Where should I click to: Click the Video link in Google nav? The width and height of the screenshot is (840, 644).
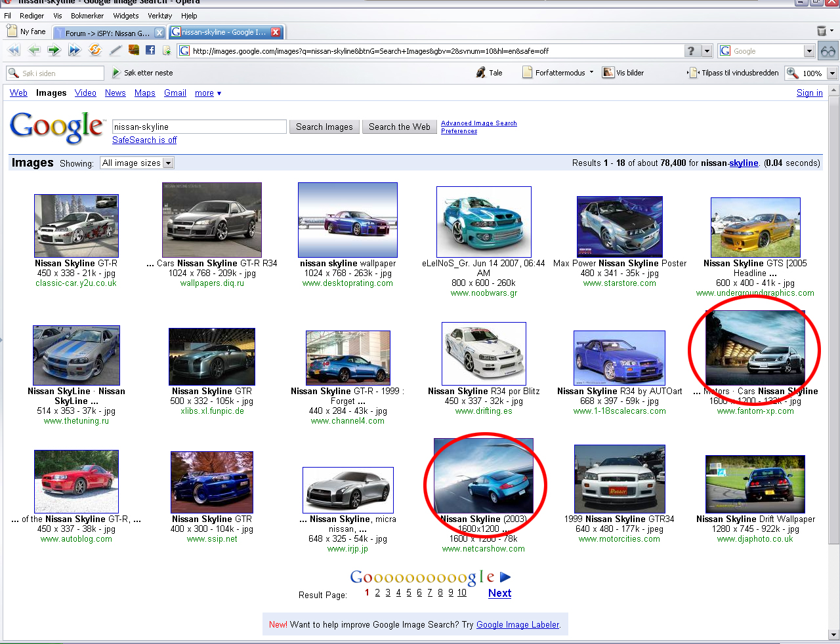[85, 93]
